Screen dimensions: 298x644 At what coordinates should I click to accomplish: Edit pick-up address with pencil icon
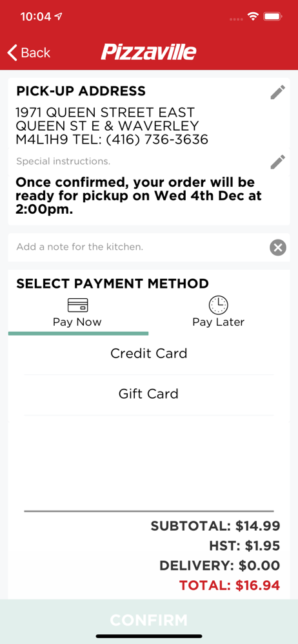[277, 92]
